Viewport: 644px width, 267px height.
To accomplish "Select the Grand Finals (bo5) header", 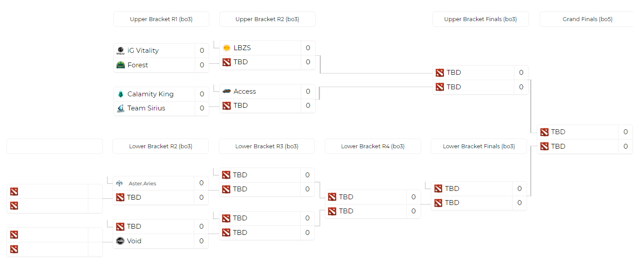I will click(x=587, y=19).
